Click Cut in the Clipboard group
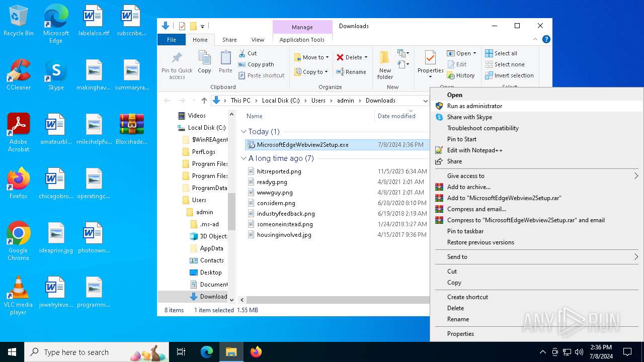 coord(248,53)
